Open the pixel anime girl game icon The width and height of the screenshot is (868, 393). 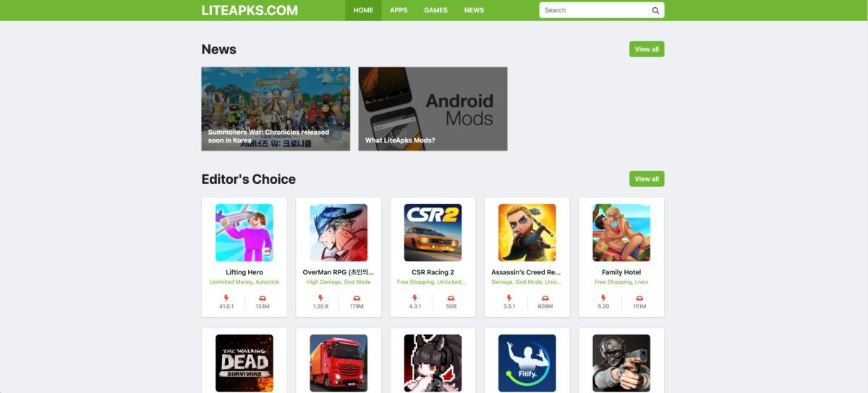tap(433, 363)
